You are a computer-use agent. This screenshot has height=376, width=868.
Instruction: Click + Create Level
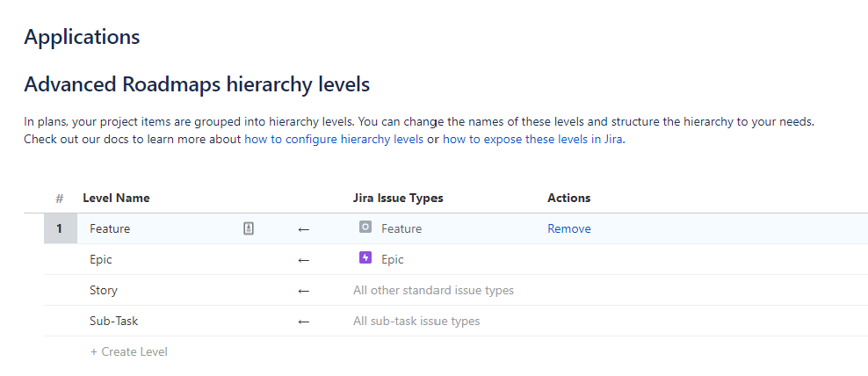click(129, 351)
